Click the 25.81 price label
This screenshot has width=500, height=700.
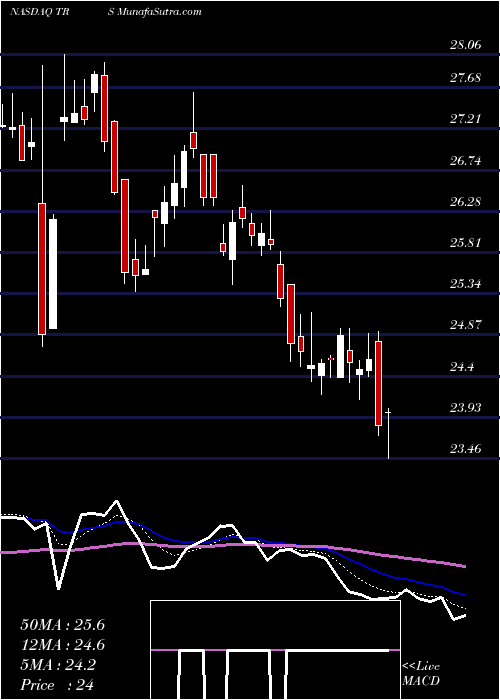click(466, 243)
